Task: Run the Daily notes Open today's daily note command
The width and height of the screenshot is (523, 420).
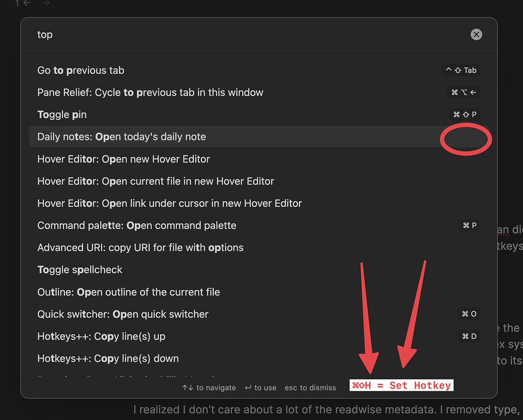Action: pyautogui.click(x=121, y=136)
